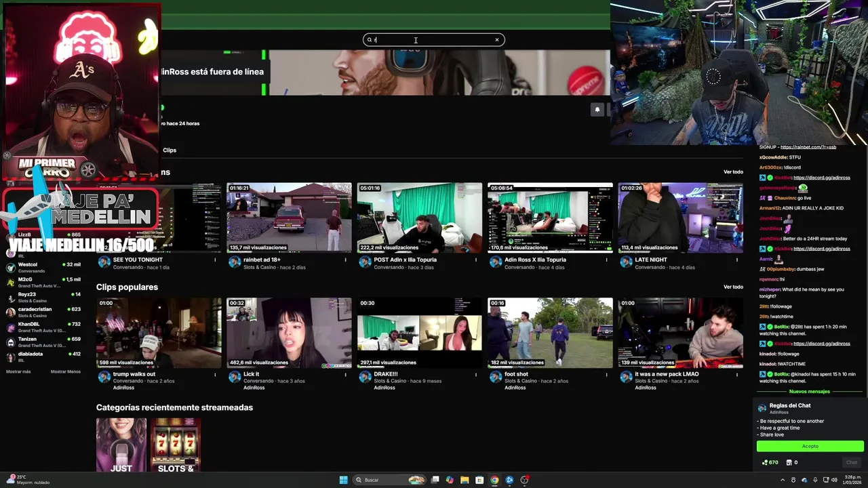Open the weather widget showing 25°C
The image size is (868, 488).
click(x=27, y=480)
